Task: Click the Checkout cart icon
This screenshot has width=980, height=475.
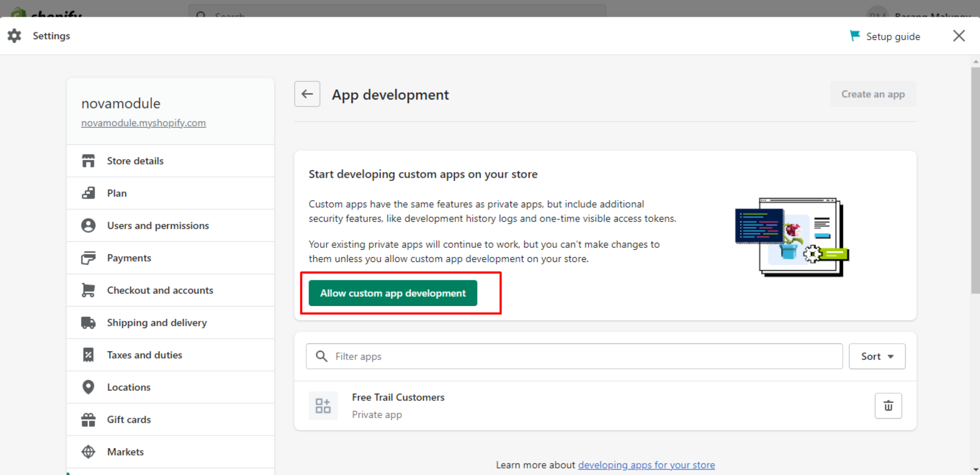Action: pyautogui.click(x=88, y=290)
